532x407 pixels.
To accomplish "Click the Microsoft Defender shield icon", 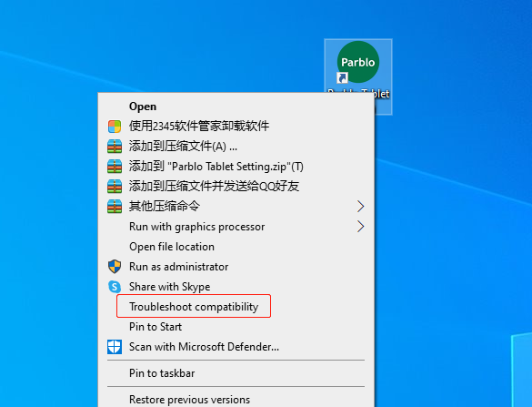I will pos(115,347).
